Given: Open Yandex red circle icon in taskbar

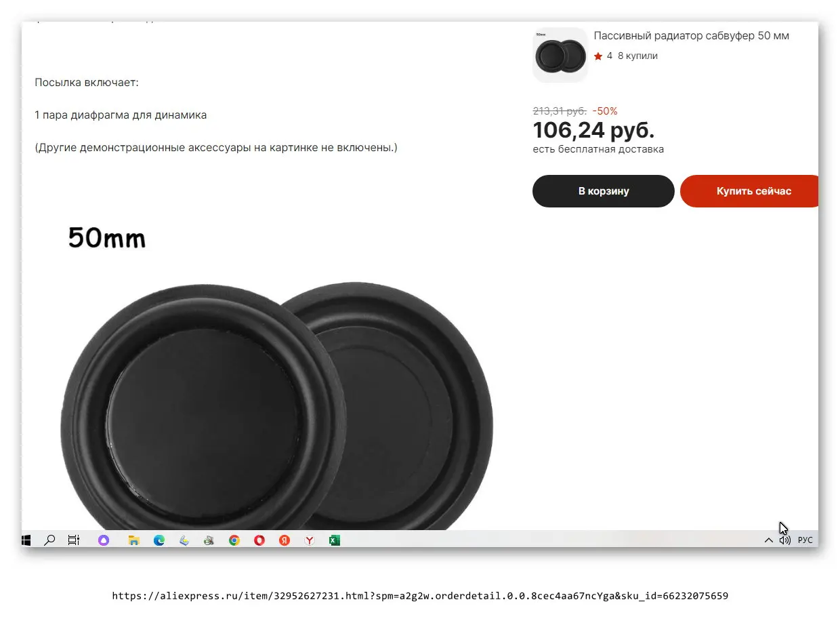Looking at the screenshot, I should tap(285, 540).
